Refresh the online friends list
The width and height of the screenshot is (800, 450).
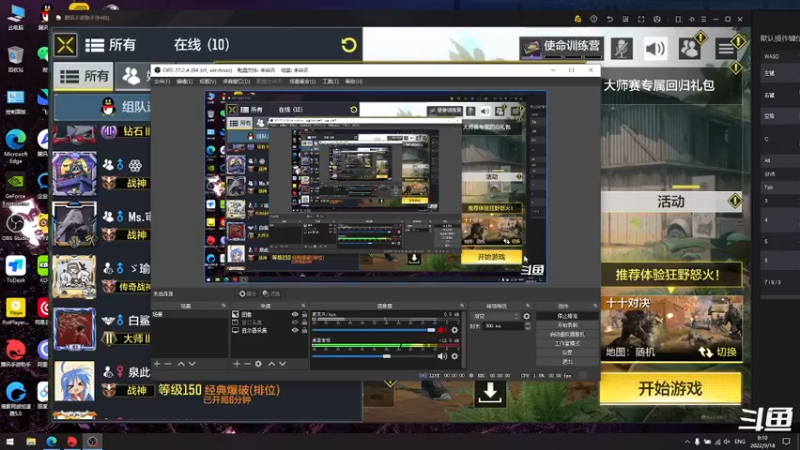[x=349, y=45]
